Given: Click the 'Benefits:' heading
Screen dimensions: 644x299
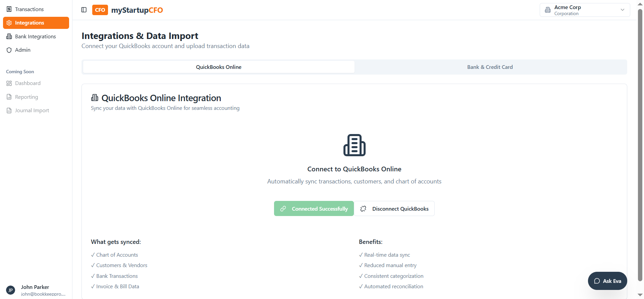Looking at the screenshot, I should point(371,242).
